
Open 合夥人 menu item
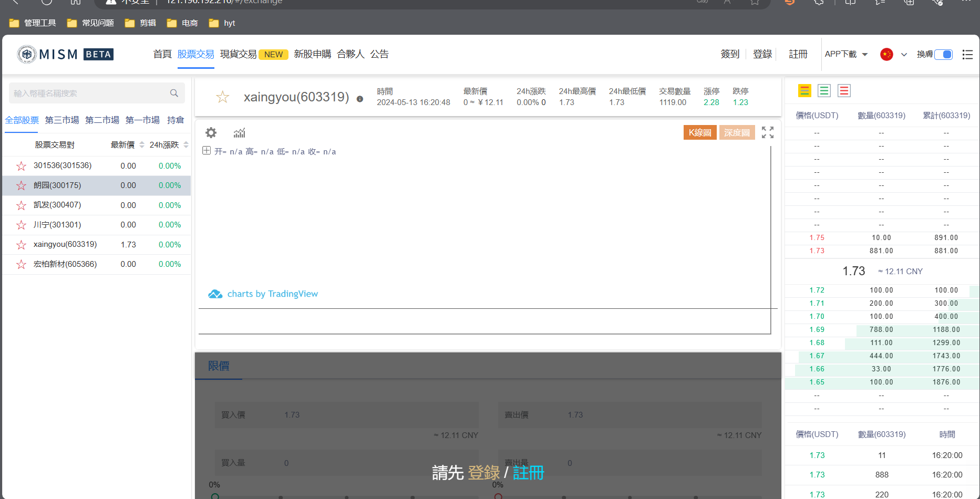tap(351, 54)
